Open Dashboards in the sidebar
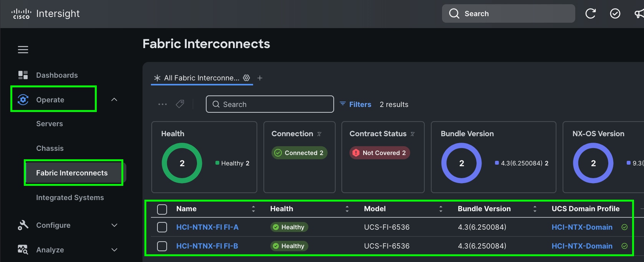This screenshot has height=262, width=644. coord(57,75)
